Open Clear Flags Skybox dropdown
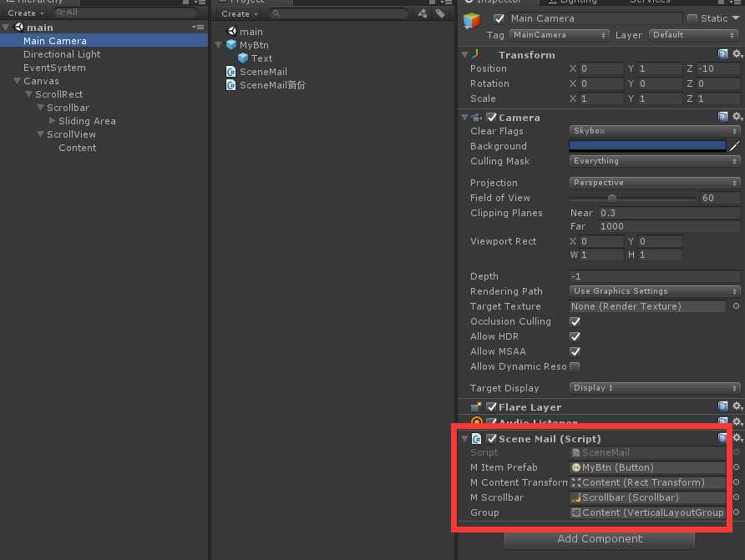 tap(655, 130)
